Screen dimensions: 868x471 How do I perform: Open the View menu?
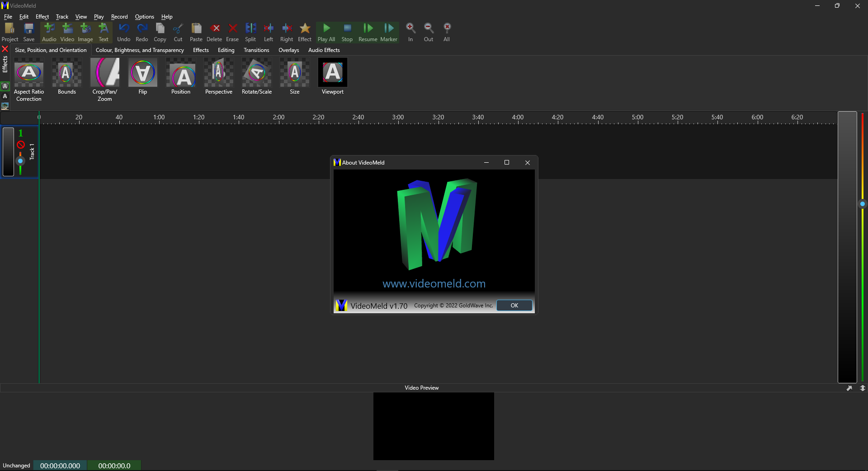[81, 17]
